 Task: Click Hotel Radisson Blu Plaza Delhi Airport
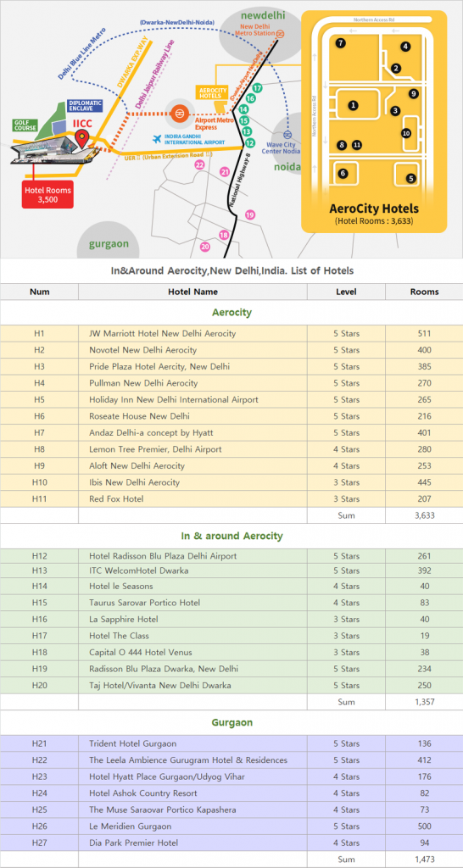pyautogui.click(x=163, y=556)
